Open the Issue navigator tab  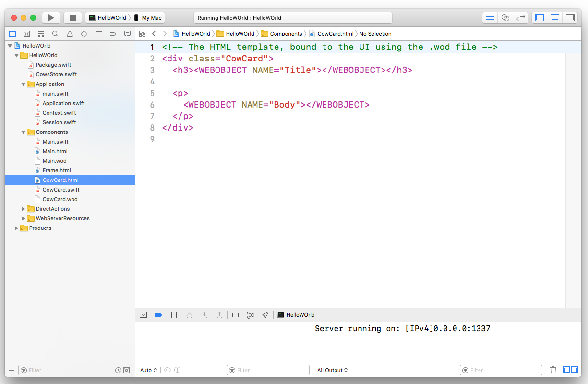pos(70,34)
